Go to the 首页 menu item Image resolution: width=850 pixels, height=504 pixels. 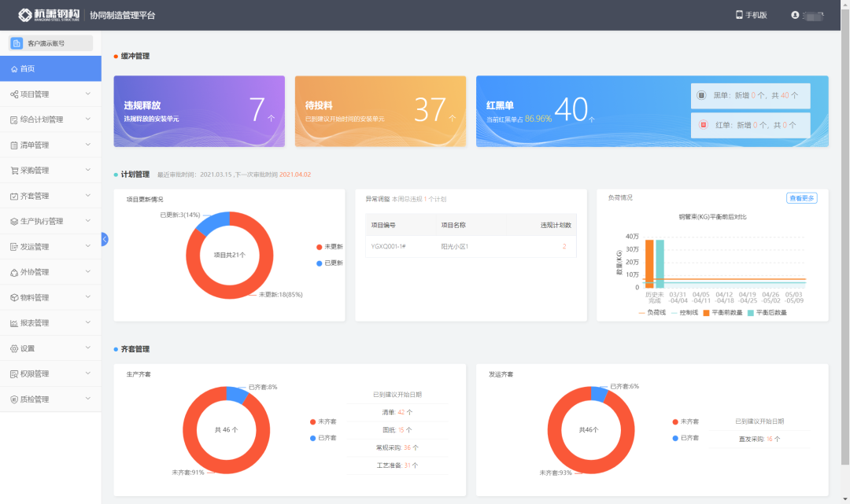[50, 69]
